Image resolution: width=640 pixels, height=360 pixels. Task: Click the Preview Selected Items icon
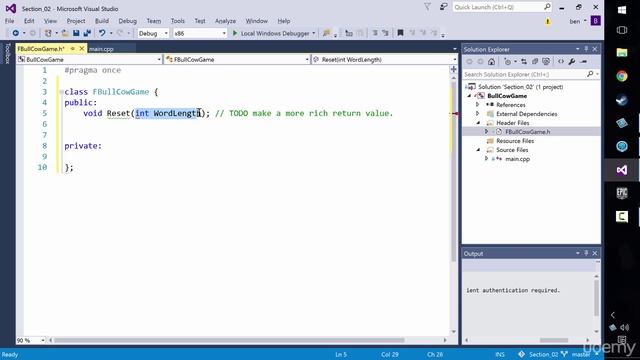[584, 62]
